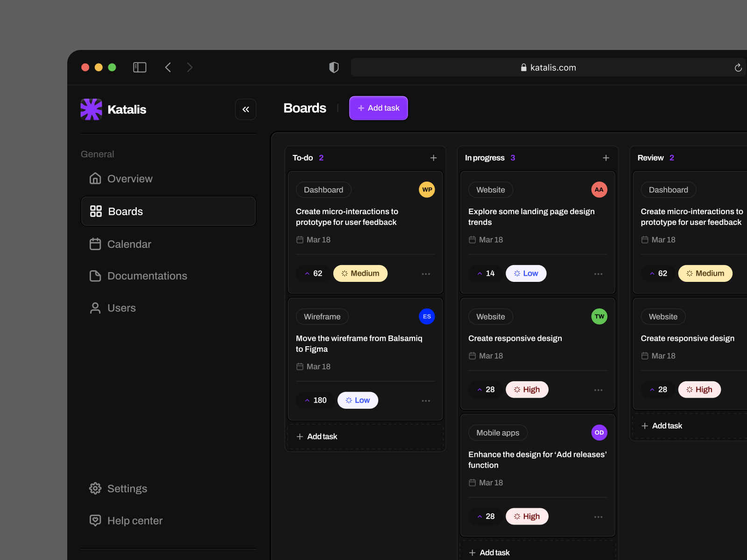Toggle the browser sidebar panel icon

[140, 67]
